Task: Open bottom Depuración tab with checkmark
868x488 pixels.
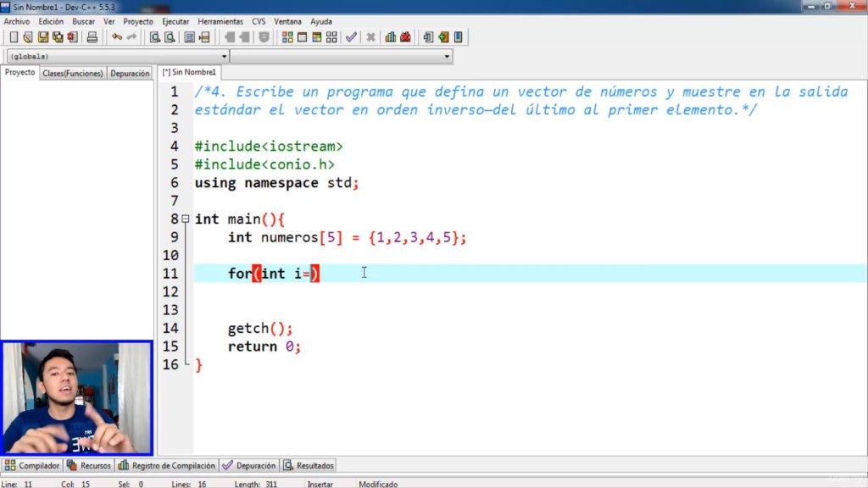Action: pyautogui.click(x=249, y=465)
